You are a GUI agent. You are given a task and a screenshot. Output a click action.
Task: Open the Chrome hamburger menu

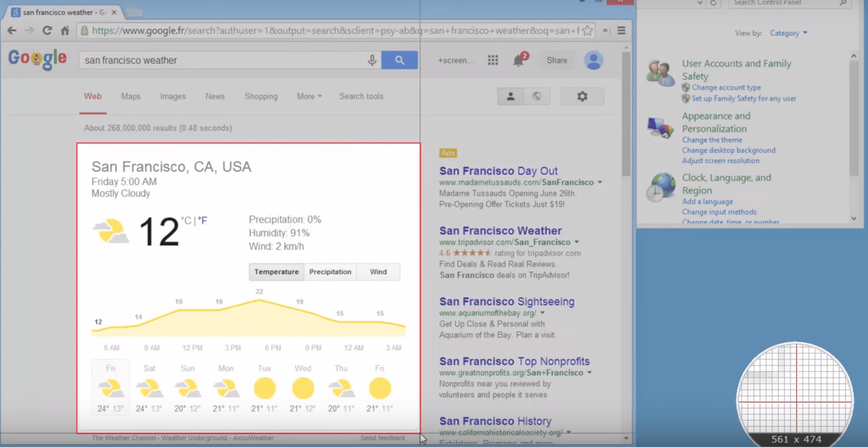coord(622,30)
